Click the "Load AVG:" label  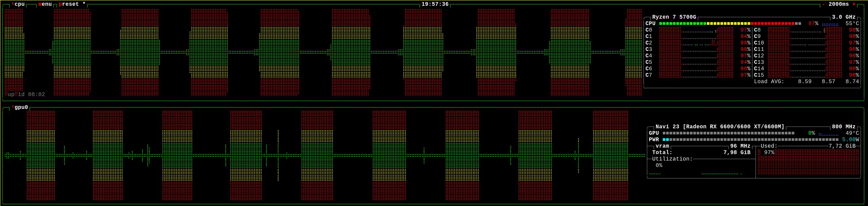(x=769, y=81)
